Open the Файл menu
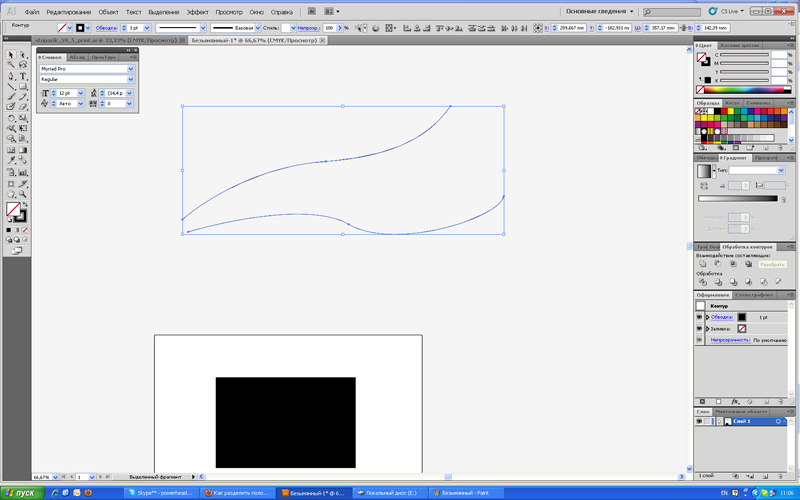This screenshot has height=500, width=800. click(x=32, y=12)
